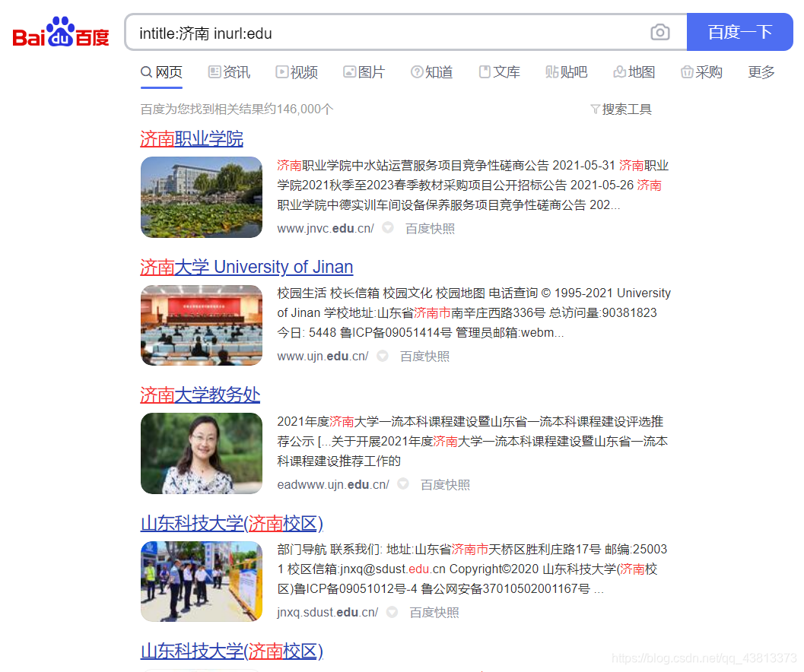Open eadwww.ujn.edu.cn URL link
The height and width of the screenshot is (672, 804).
[333, 484]
